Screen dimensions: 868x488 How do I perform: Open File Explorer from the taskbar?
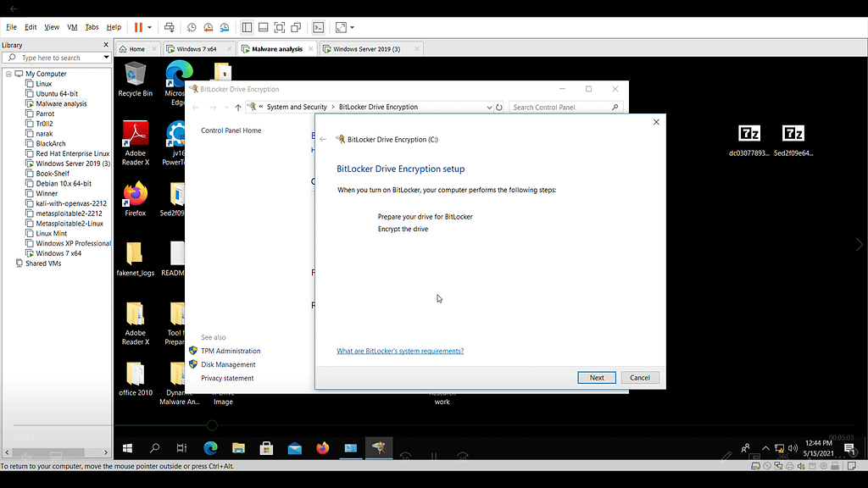[238, 448]
